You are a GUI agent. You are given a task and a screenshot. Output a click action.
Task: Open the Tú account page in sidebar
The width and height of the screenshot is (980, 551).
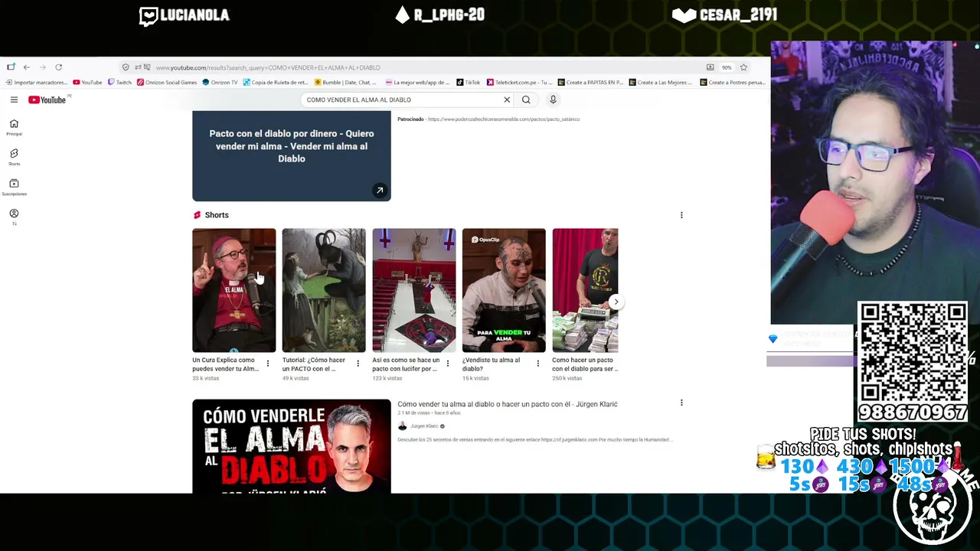tap(14, 217)
